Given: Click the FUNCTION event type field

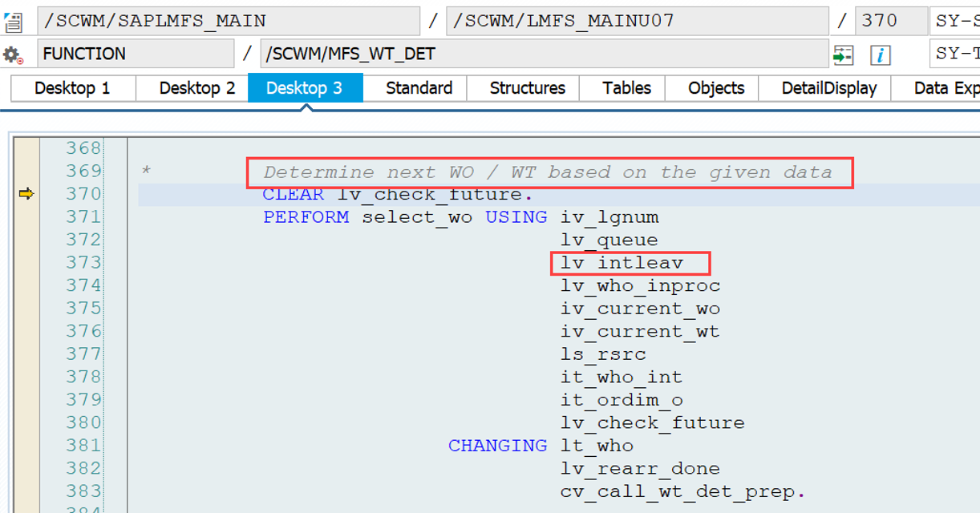Looking at the screenshot, I should pos(136,55).
